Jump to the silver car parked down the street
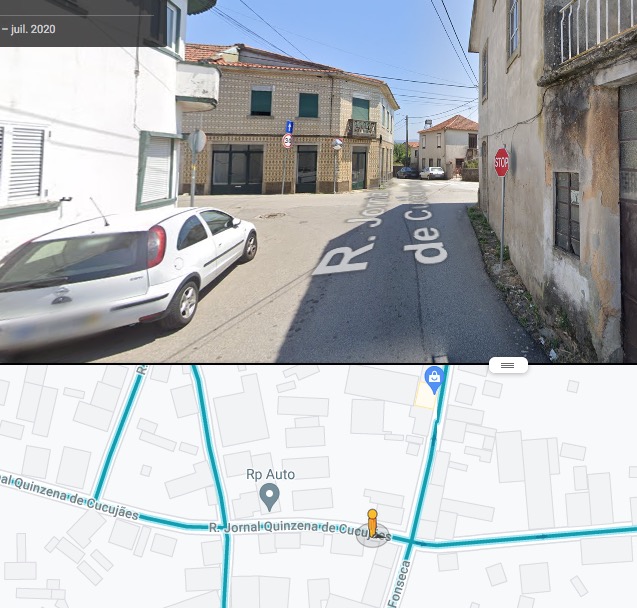 click(432, 173)
